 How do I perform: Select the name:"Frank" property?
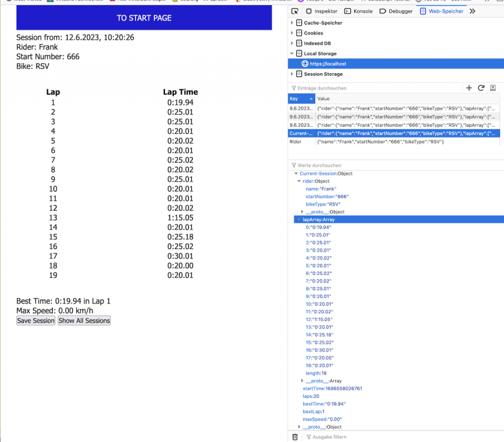point(321,189)
